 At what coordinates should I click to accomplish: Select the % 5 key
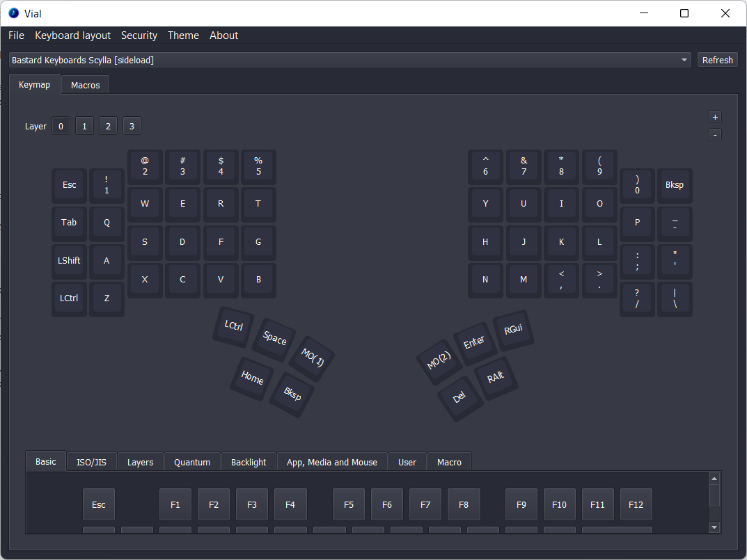[258, 166]
